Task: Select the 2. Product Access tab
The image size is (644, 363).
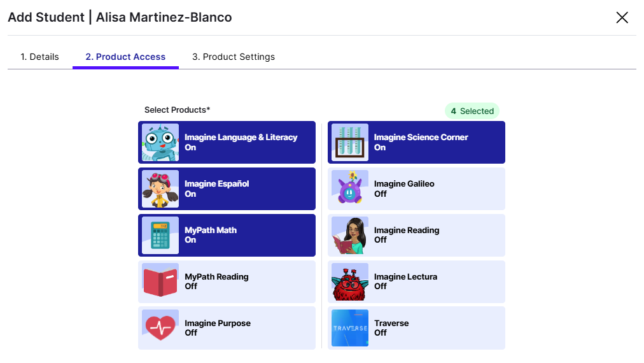Action: pyautogui.click(x=125, y=57)
